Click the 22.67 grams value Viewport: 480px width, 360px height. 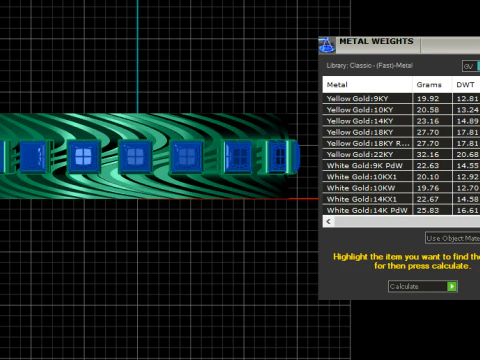click(428, 199)
